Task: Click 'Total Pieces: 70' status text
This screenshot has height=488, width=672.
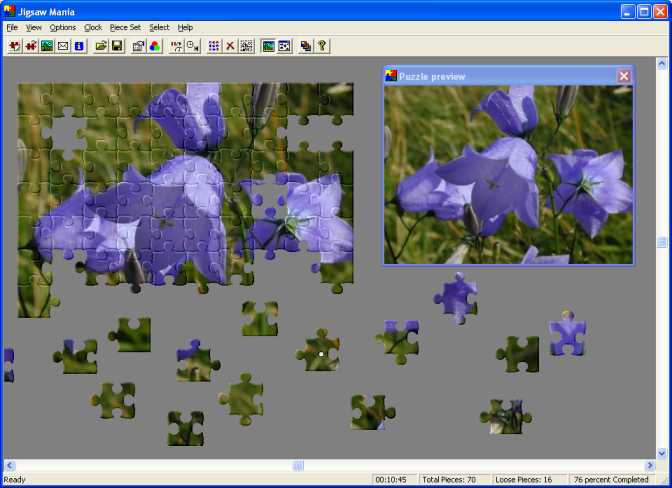Action: (449, 479)
